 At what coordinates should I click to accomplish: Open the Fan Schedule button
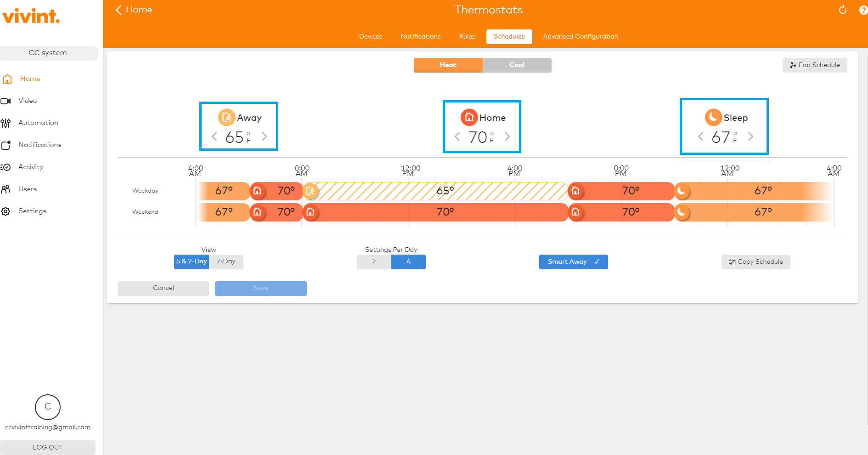click(814, 65)
